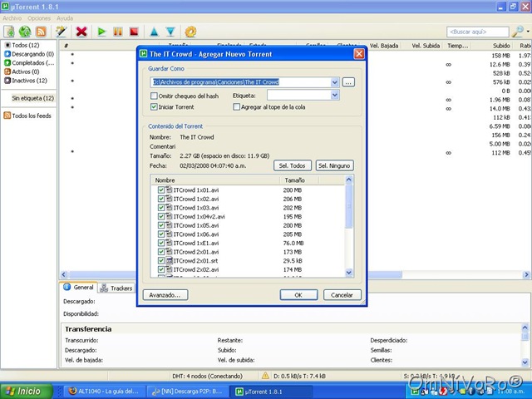
Task: Switch to ALT1040 Firefox taskbar window
Action: 105,392
